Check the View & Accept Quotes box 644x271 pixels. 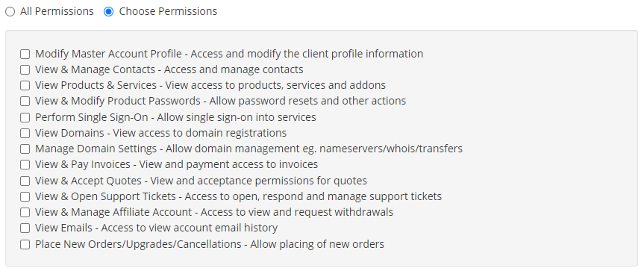coord(25,181)
